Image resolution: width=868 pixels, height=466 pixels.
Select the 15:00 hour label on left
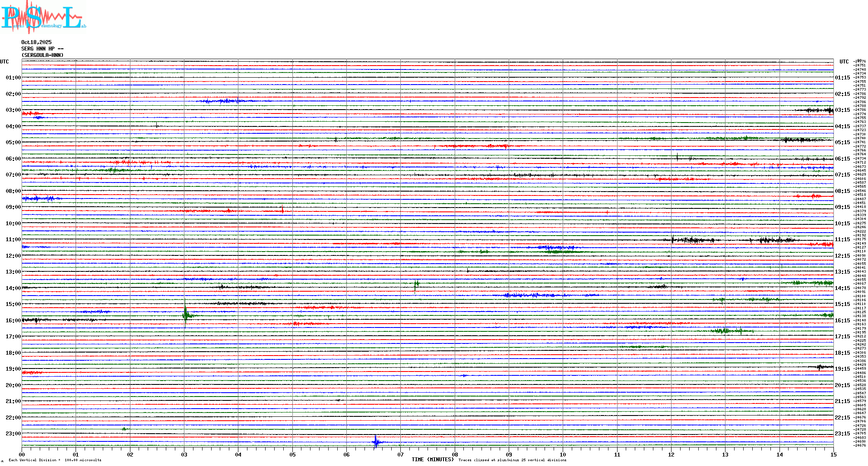coord(13,304)
